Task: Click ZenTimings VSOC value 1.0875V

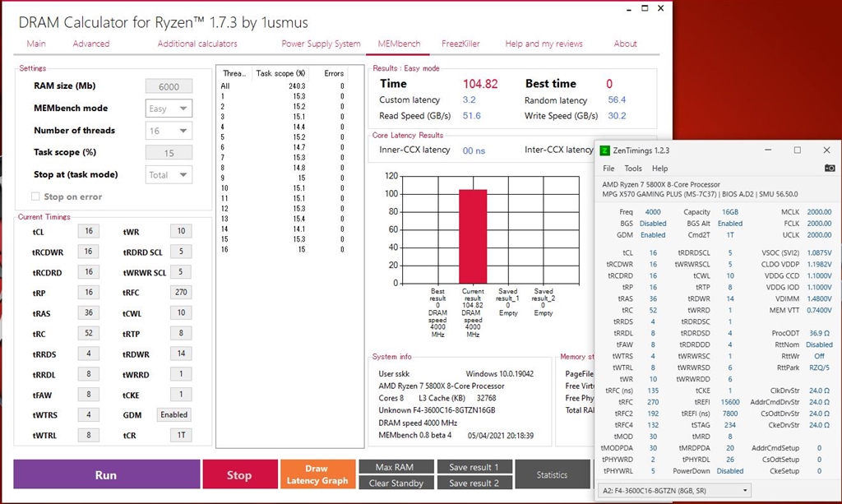Action: pos(818,252)
